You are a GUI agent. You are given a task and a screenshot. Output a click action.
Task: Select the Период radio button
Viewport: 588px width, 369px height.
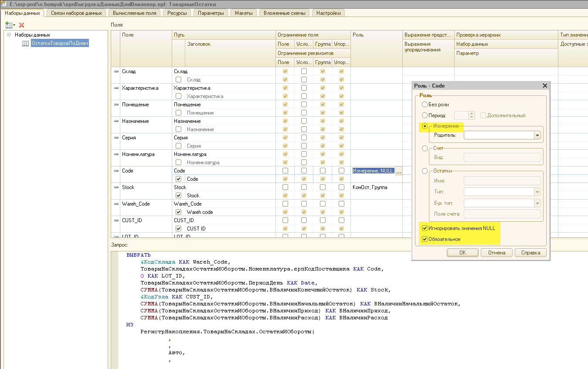pyautogui.click(x=425, y=115)
